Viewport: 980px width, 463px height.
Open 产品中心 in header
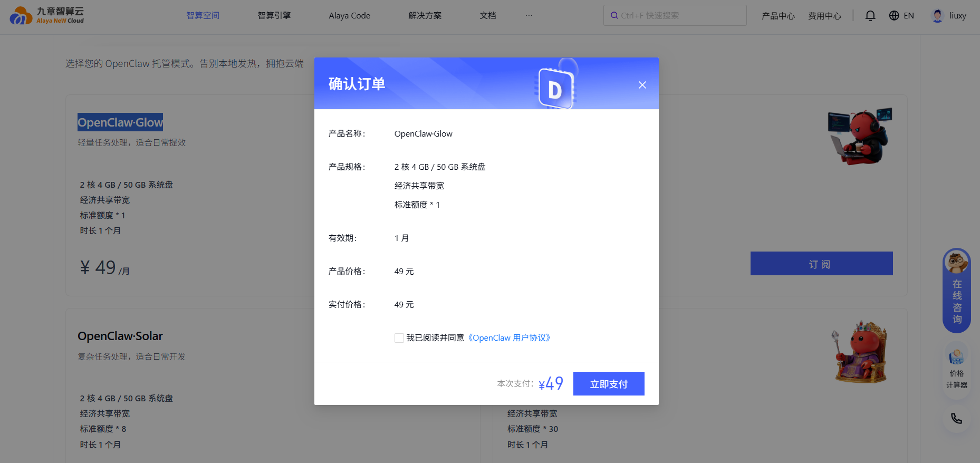pos(778,16)
